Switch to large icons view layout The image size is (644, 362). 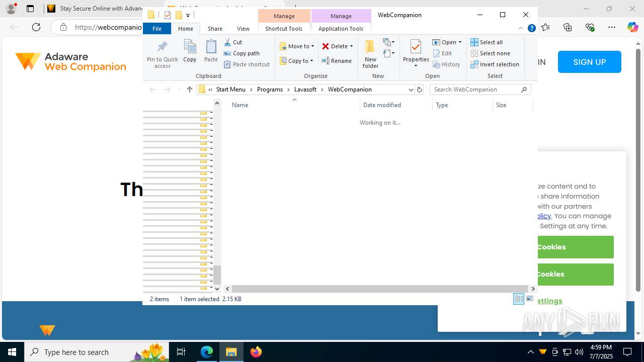530,299
